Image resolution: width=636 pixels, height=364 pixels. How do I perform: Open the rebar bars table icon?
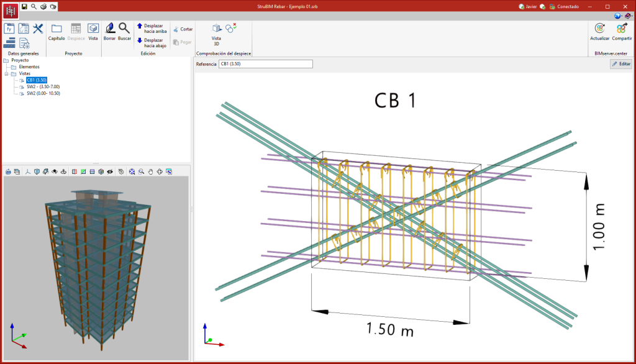click(x=9, y=43)
